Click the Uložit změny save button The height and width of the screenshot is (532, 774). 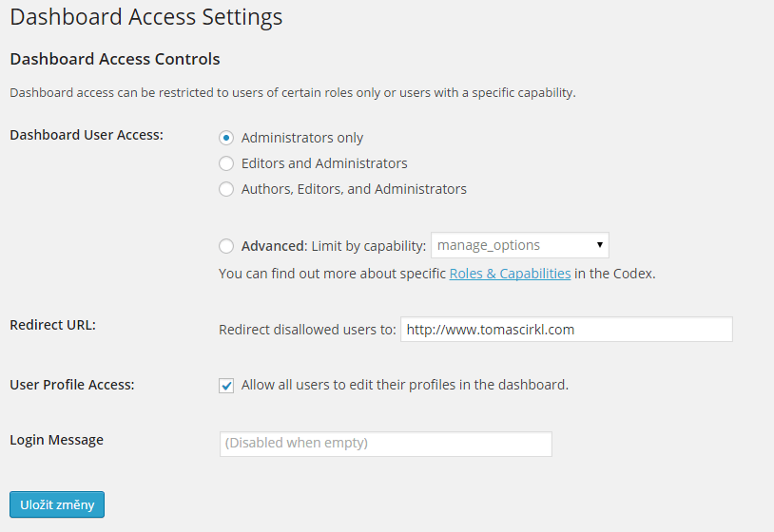click(x=57, y=504)
